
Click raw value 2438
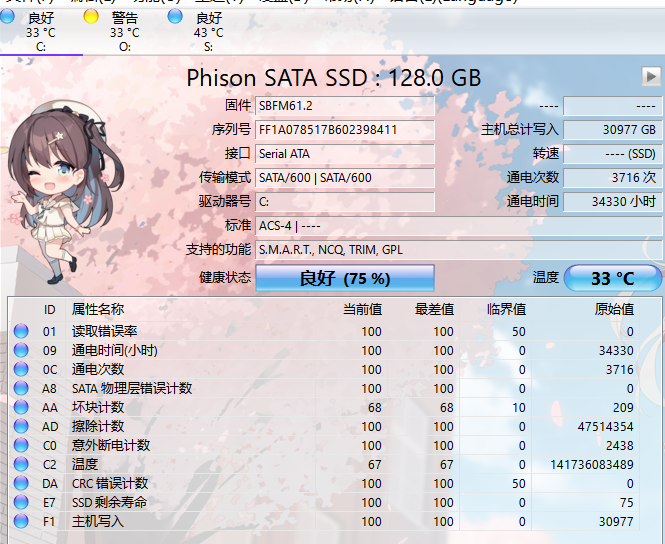pyautogui.click(x=620, y=446)
